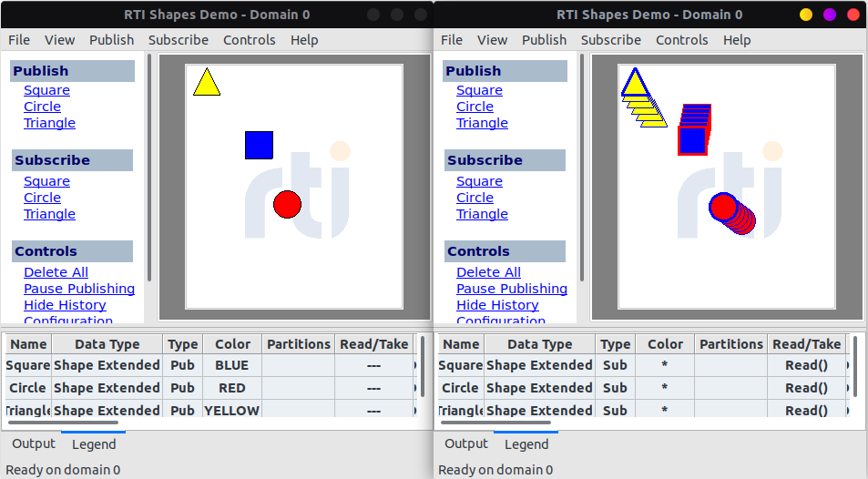Click Publish Triangle link in left window

[x=49, y=123]
